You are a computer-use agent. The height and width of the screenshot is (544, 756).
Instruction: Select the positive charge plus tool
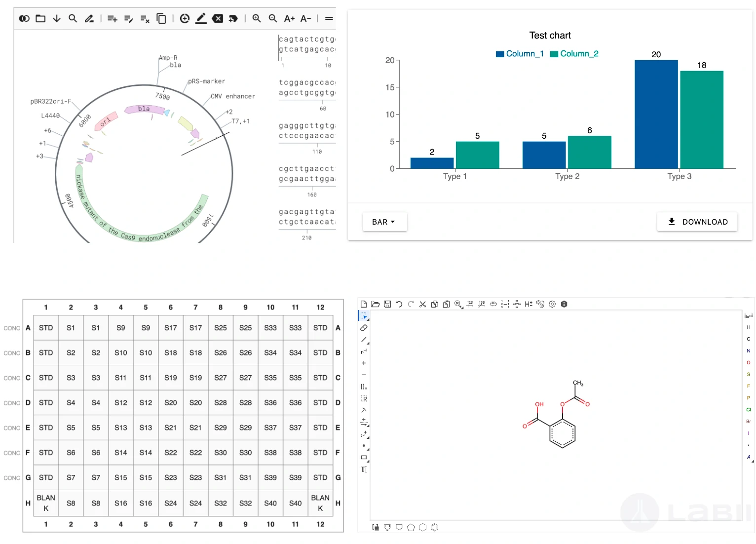(364, 363)
